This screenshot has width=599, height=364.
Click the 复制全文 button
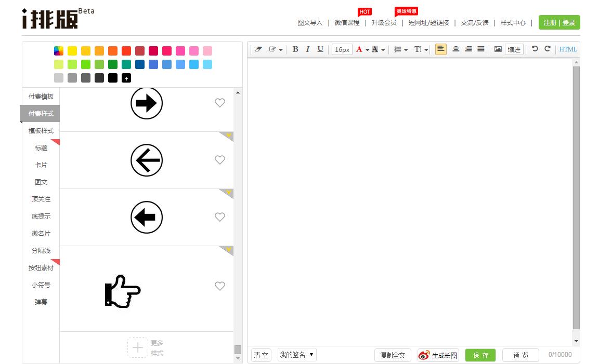click(393, 355)
